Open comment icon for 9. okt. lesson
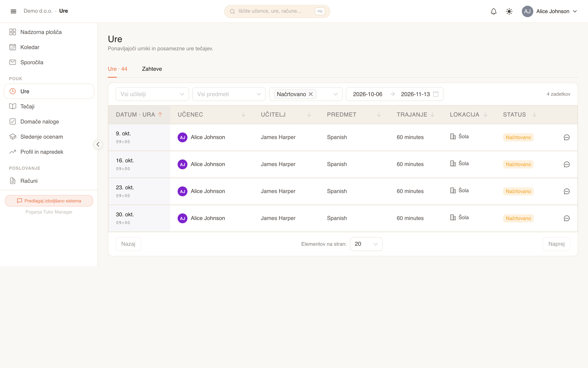 click(x=567, y=137)
